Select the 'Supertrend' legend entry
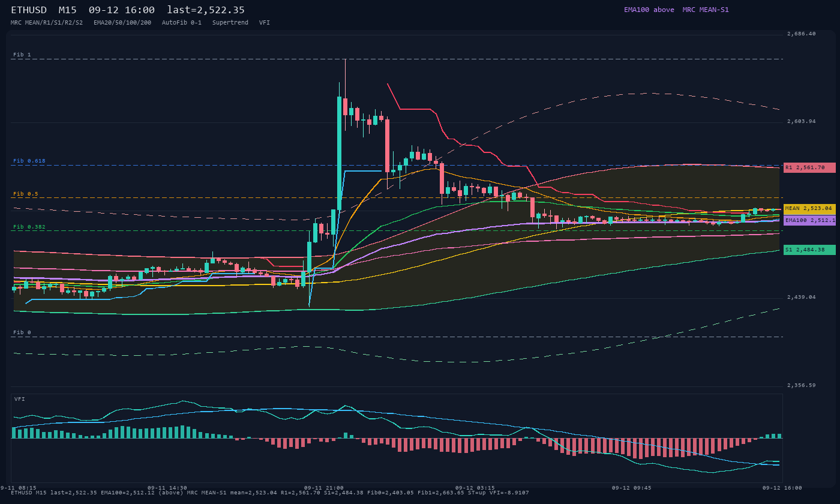 coord(230,22)
